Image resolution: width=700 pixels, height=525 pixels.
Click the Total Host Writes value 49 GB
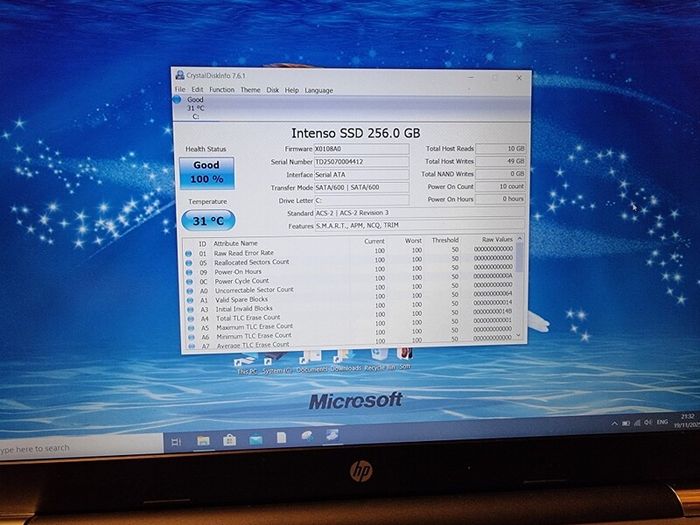[500, 161]
